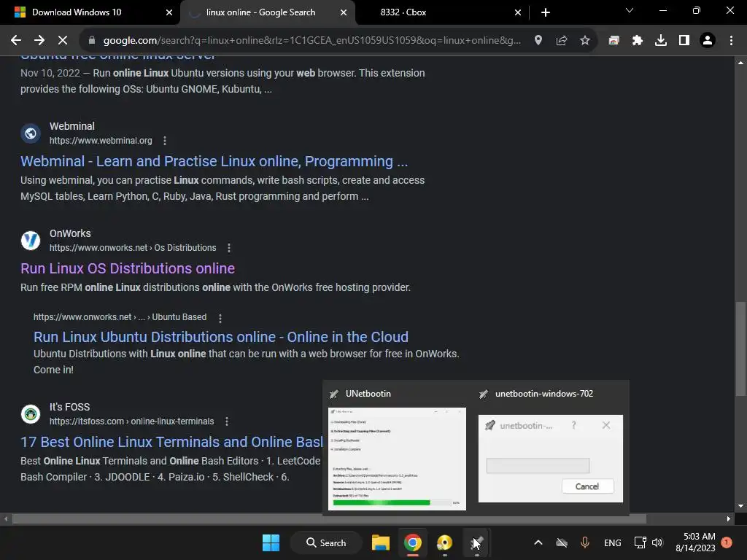The width and height of the screenshot is (747, 560).
Task: Open the disc app icon on taskbar
Action: click(444, 542)
